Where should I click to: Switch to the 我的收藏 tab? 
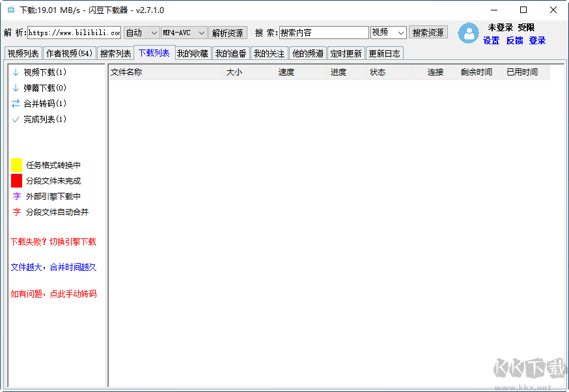pos(193,53)
